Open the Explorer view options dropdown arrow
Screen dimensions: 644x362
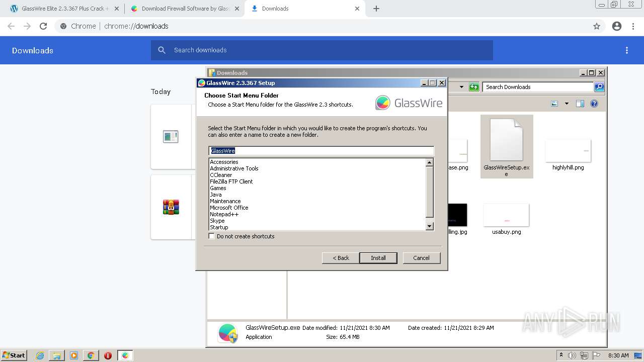coord(567,104)
